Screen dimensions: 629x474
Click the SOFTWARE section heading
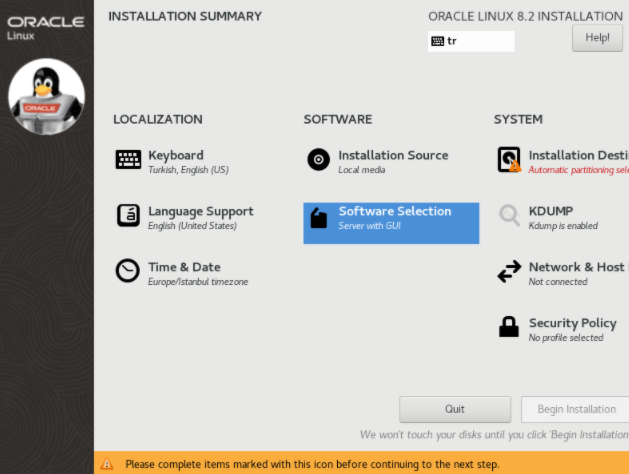pyautogui.click(x=338, y=120)
